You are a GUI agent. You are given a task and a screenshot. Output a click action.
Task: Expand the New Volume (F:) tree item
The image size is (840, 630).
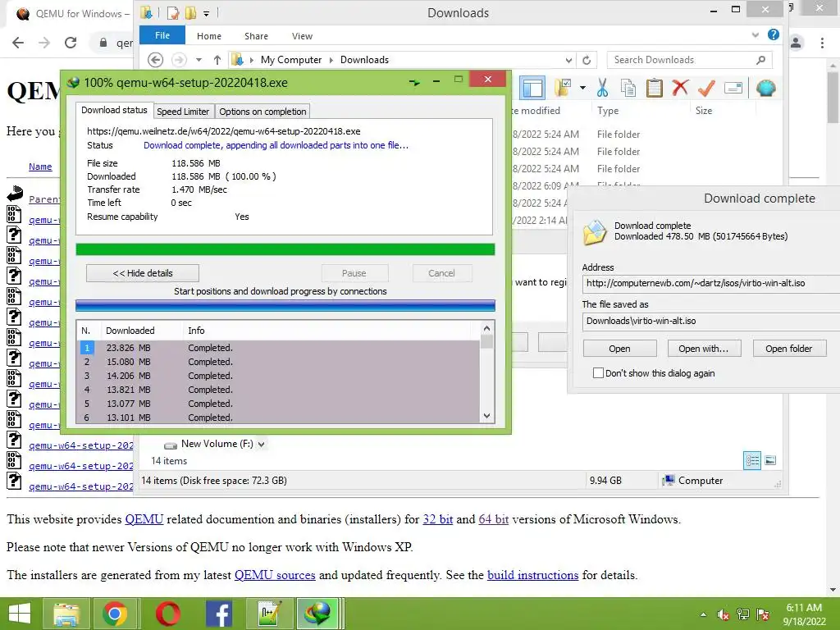262,444
